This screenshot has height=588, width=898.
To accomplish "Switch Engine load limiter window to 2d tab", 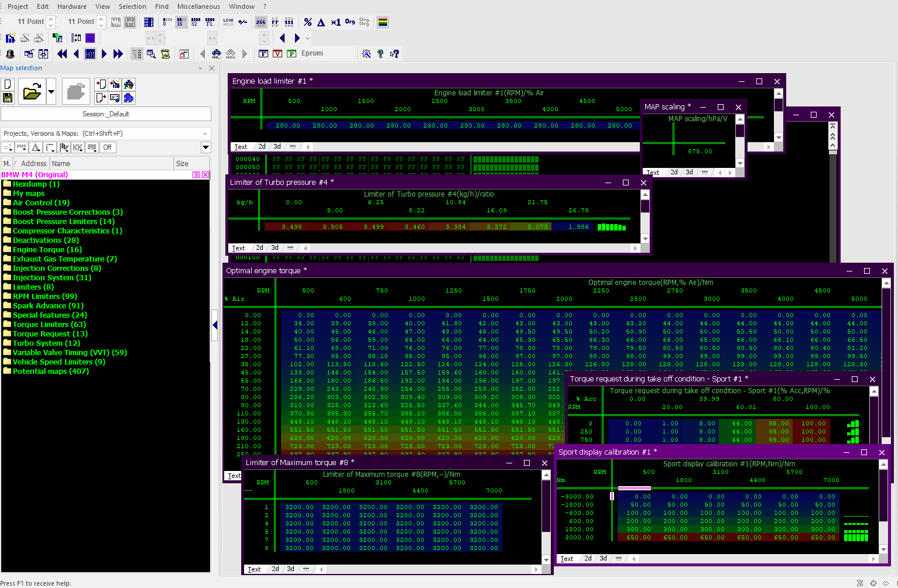I will 262,147.
